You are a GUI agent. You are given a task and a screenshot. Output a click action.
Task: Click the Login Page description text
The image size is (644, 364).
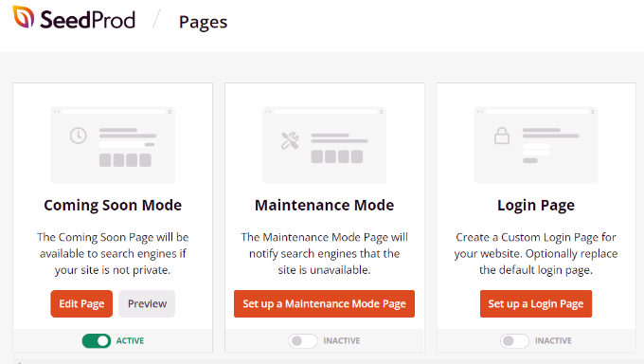tap(536, 253)
